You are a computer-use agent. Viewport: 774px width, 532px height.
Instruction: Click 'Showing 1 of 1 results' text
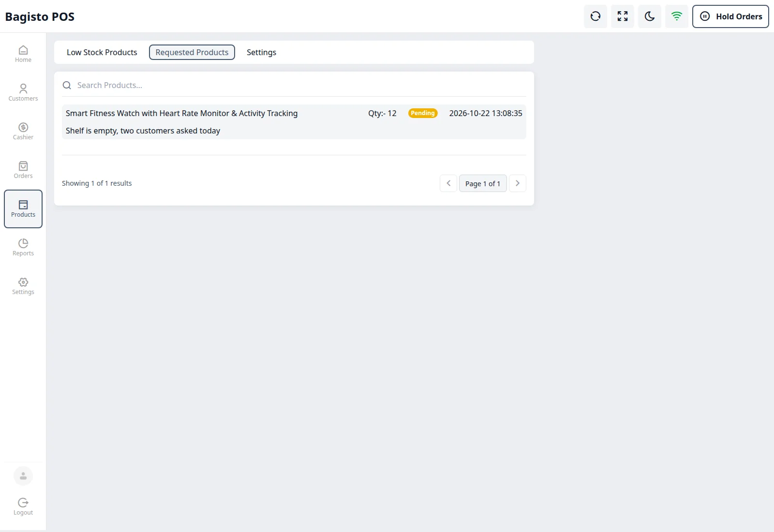coord(97,183)
